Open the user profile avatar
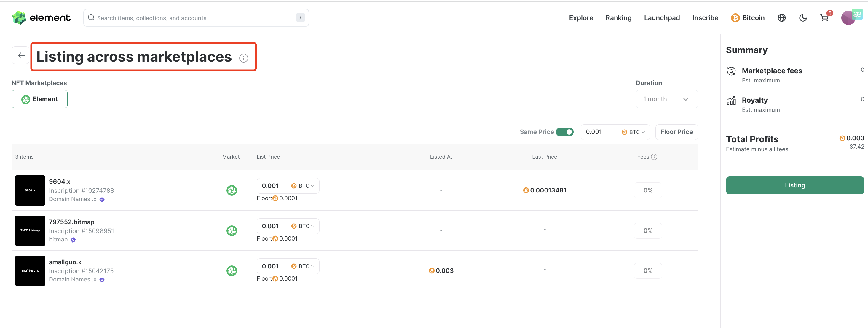The image size is (868, 328). (x=848, y=18)
